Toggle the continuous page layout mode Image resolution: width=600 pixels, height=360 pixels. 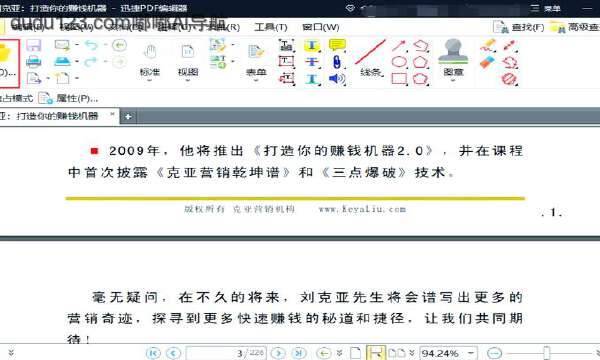(375, 353)
